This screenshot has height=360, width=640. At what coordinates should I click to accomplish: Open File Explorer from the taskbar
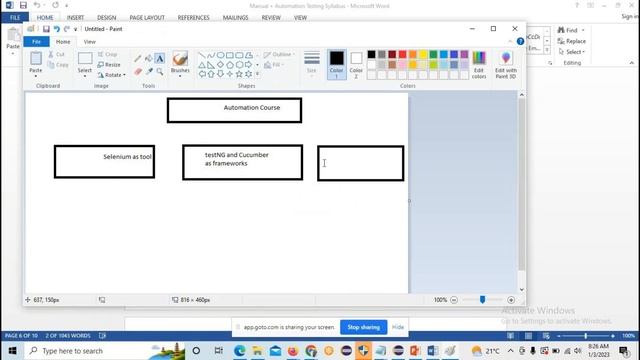[258, 351]
